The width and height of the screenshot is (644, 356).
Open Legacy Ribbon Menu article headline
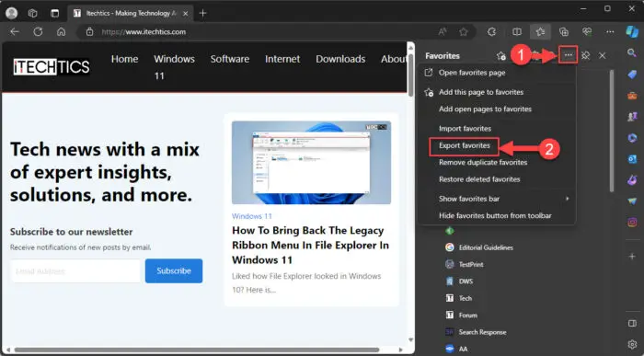[x=311, y=245]
